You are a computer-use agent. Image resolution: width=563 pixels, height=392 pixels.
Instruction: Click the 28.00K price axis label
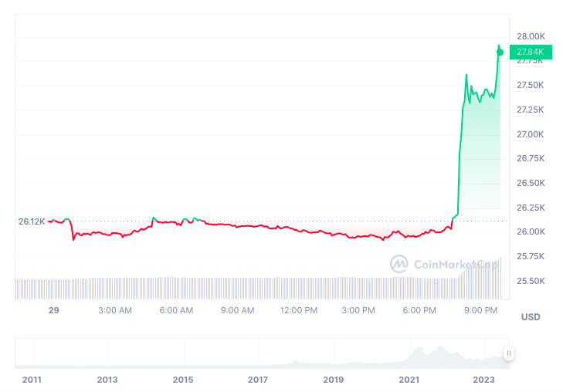pyautogui.click(x=531, y=36)
